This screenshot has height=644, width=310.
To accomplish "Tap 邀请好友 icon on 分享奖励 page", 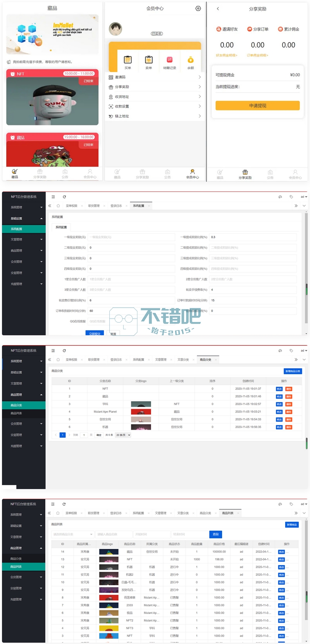I will coord(219,29).
